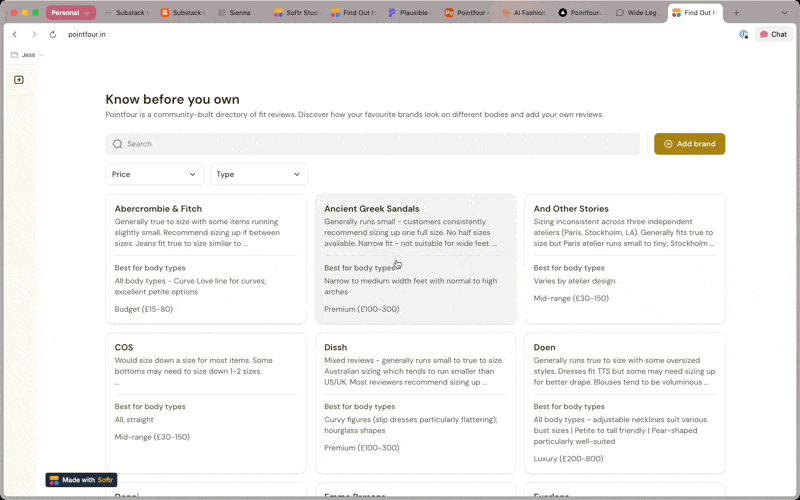Screen dimensions: 800x500
Task: Open the Personal profile dropdown
Action: (70, 13)
